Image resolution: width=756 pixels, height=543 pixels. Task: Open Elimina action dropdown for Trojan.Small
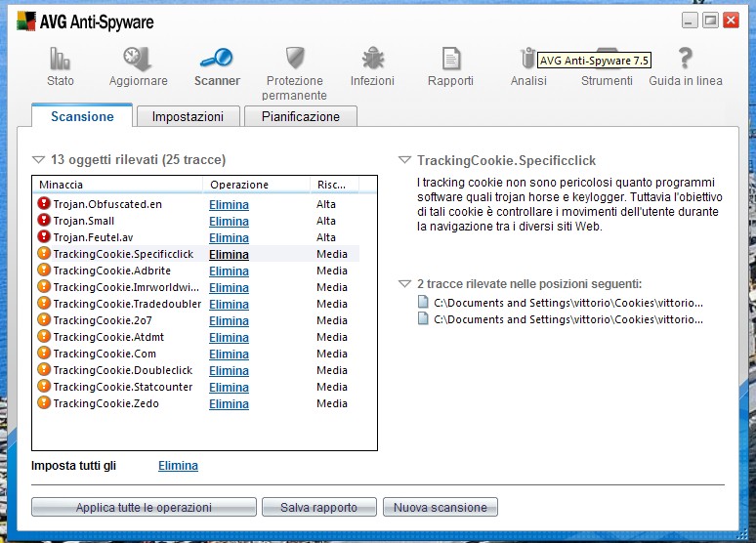click(229, 222)
